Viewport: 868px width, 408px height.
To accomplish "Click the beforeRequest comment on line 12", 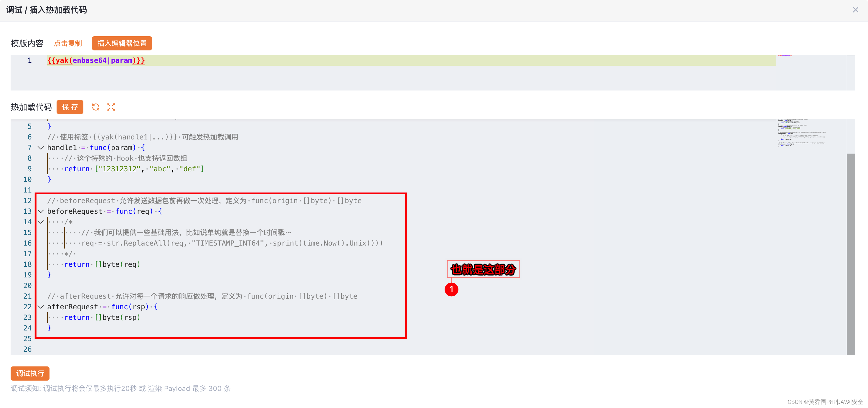I will point(204,201).
